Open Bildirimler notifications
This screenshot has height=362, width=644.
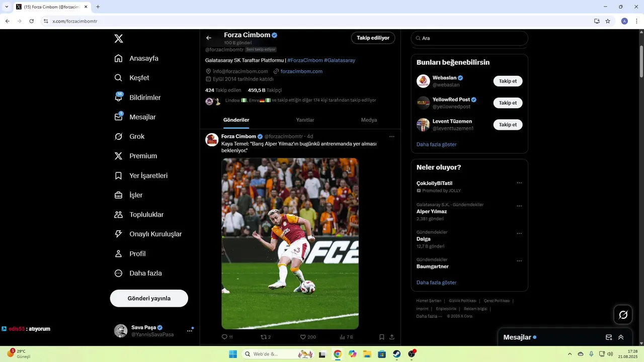click(x=137, y=98)
